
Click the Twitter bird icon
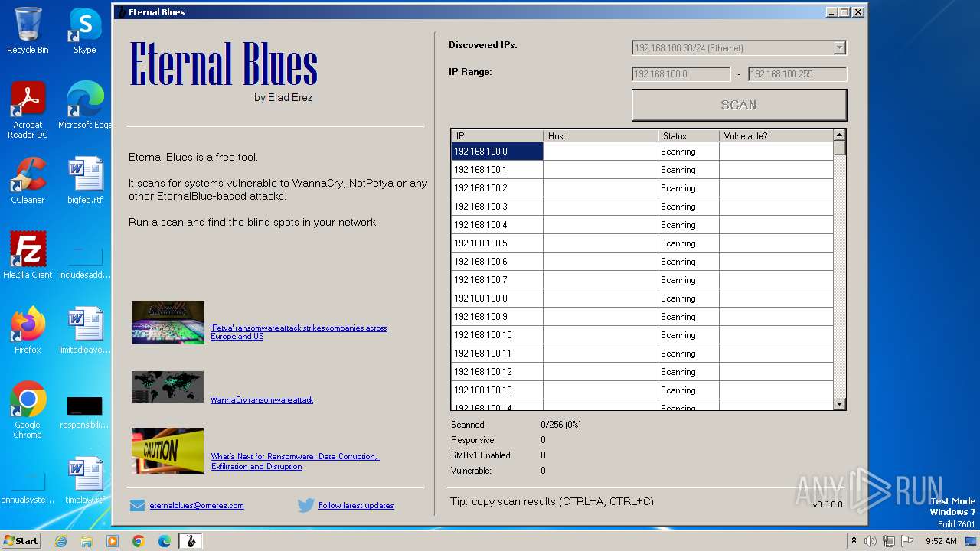306,505
